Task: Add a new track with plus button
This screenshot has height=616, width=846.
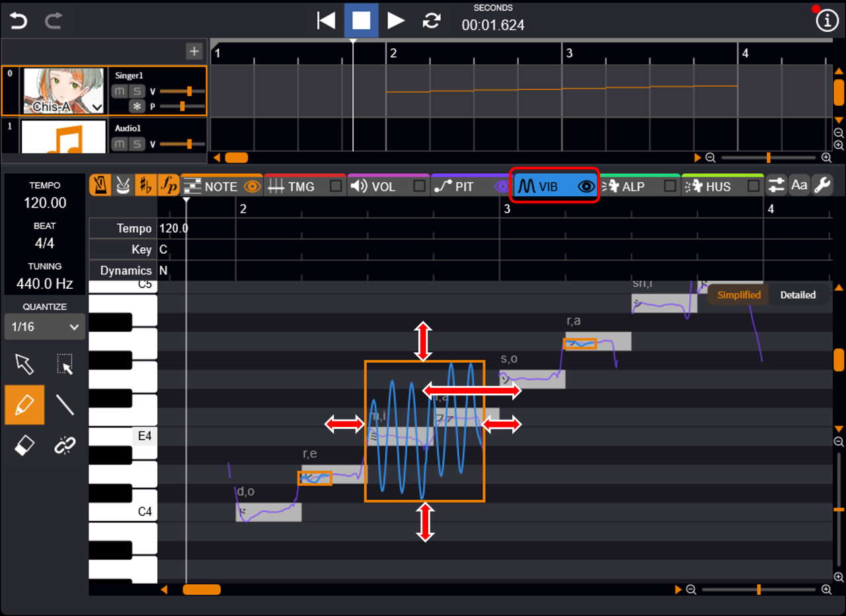Action: (x=194, y=51)
